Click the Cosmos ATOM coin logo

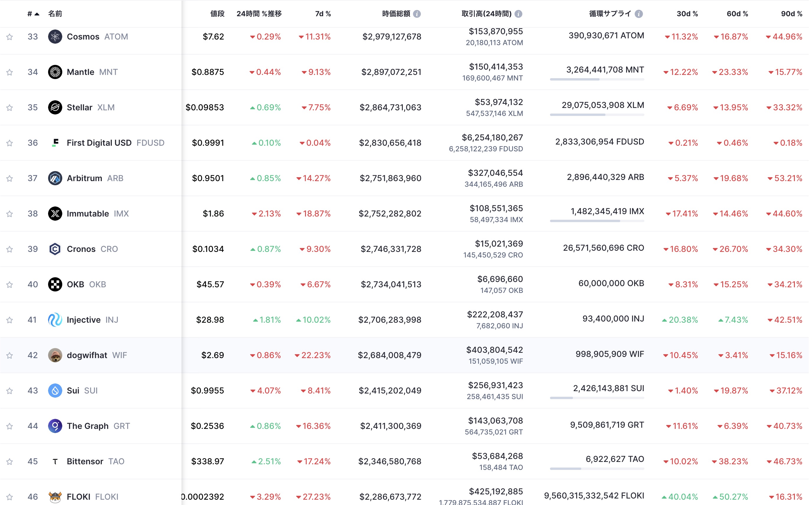tap(55, 36)
